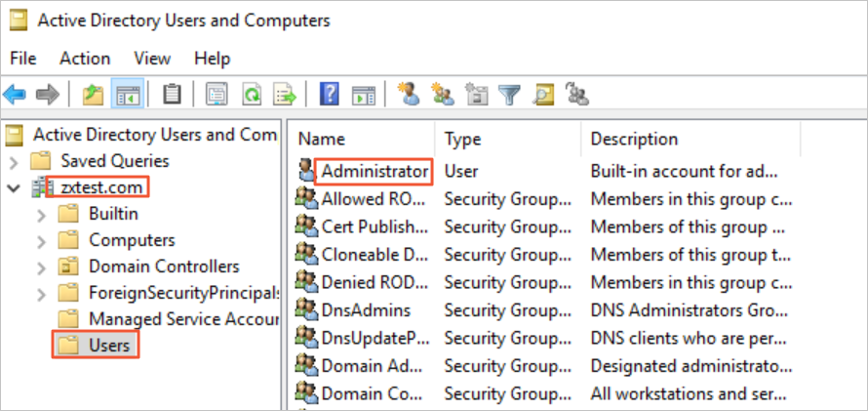
Task: Toggle the Show/Hide Action Pane icon
Action: [x=364, y=95]
